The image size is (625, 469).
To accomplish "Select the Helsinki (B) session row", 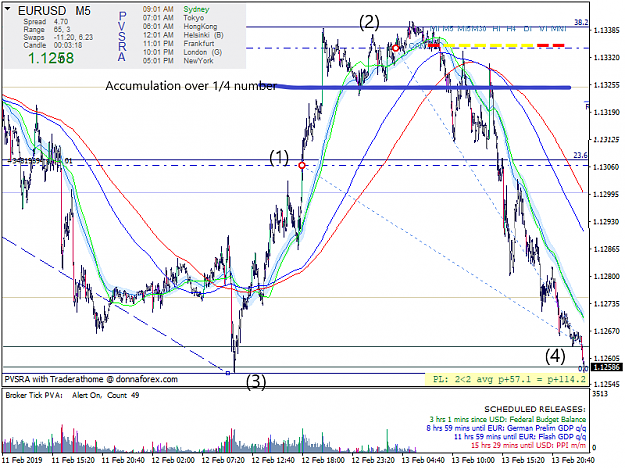I will point(183,35).
